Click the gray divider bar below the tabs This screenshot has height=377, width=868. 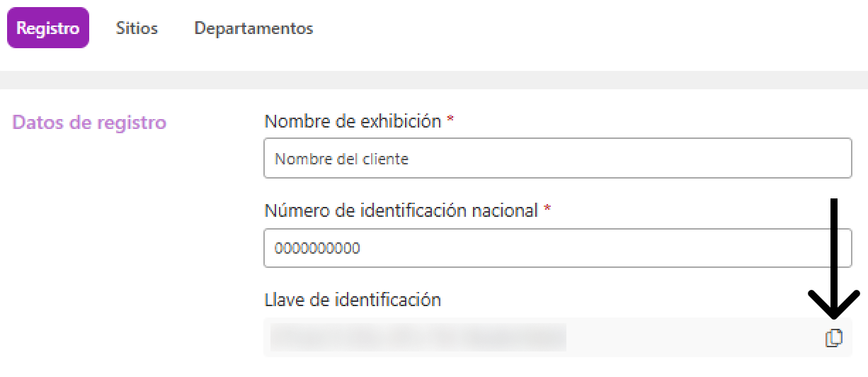434,80
